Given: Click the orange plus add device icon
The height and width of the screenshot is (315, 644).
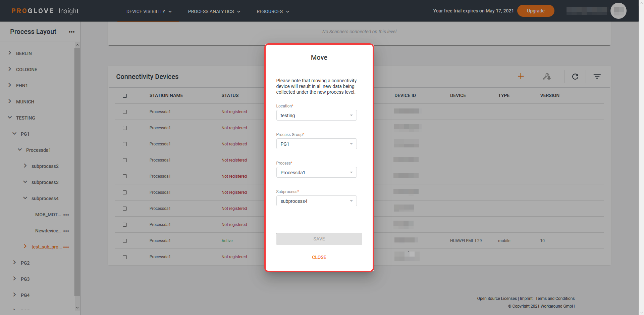Looking at the screenshot, I should (521, 76).
